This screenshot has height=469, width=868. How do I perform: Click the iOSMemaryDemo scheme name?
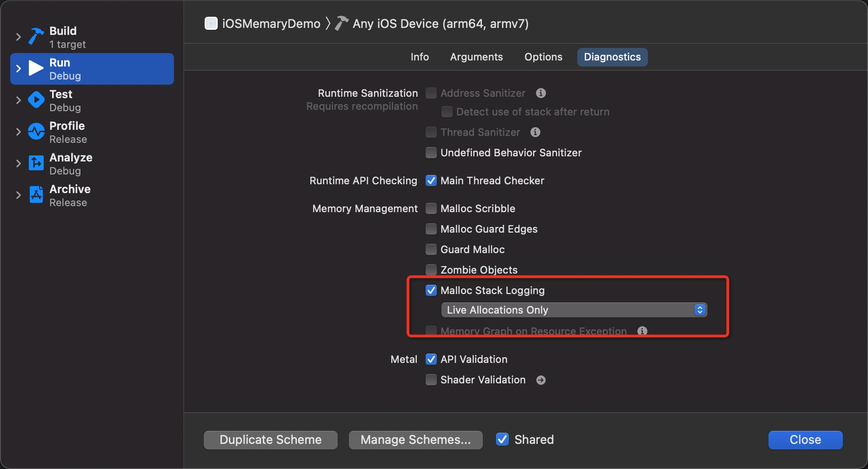click(271, 24)
